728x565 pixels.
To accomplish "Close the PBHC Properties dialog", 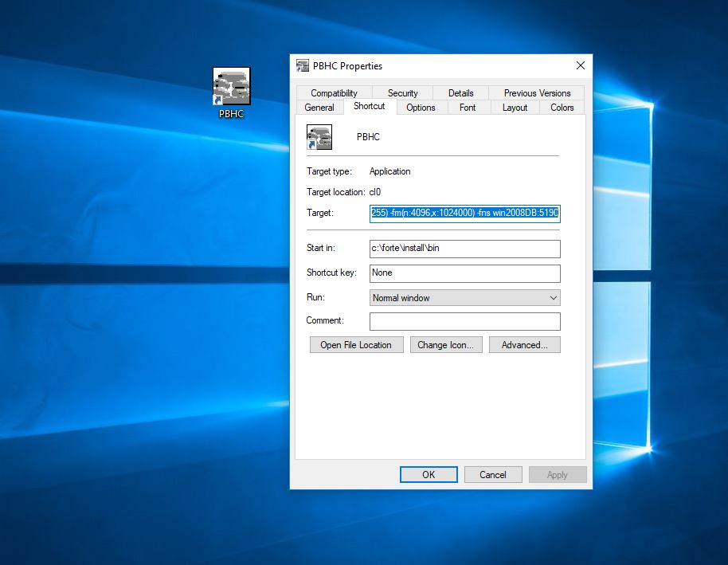I will coord(581,66).
